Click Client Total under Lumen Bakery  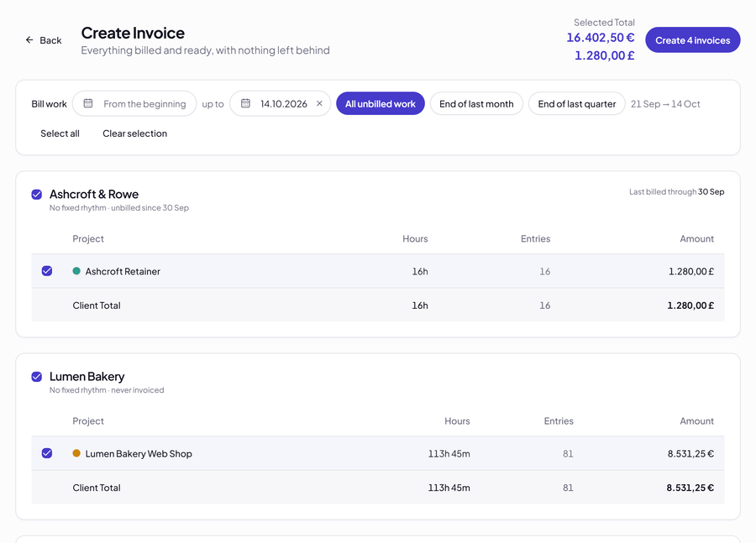pyautogui.click(x=97, y=488)
